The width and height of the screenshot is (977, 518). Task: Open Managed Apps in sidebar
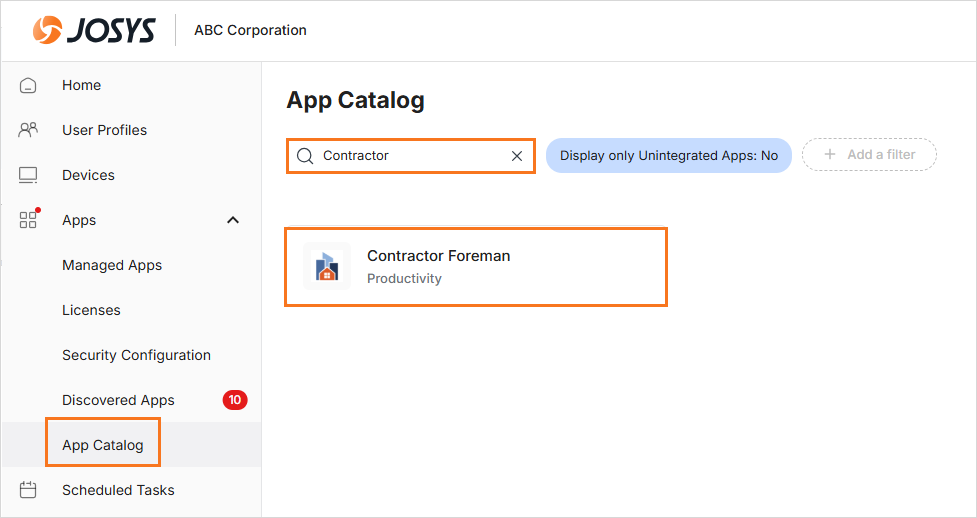coord(112,266)
